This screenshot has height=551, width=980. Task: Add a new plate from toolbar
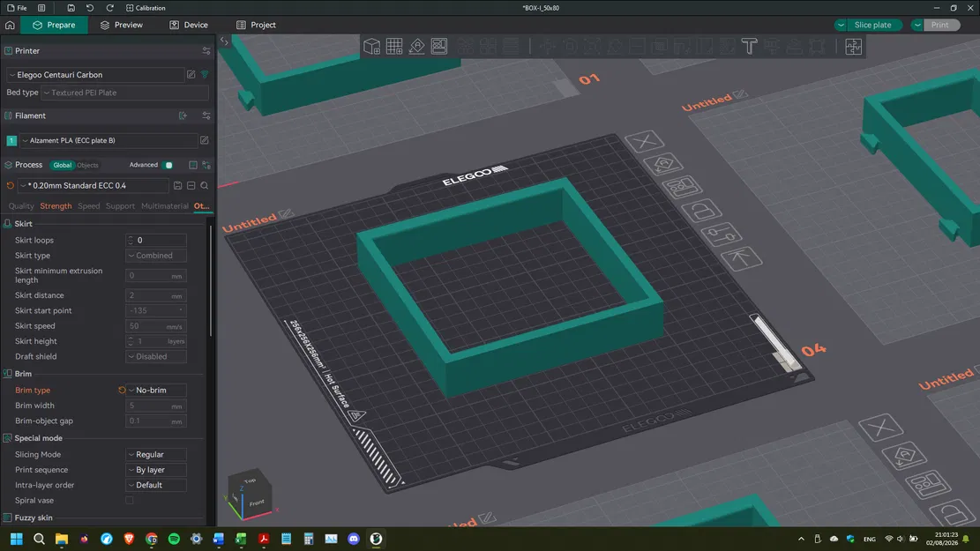pos(394,46)
